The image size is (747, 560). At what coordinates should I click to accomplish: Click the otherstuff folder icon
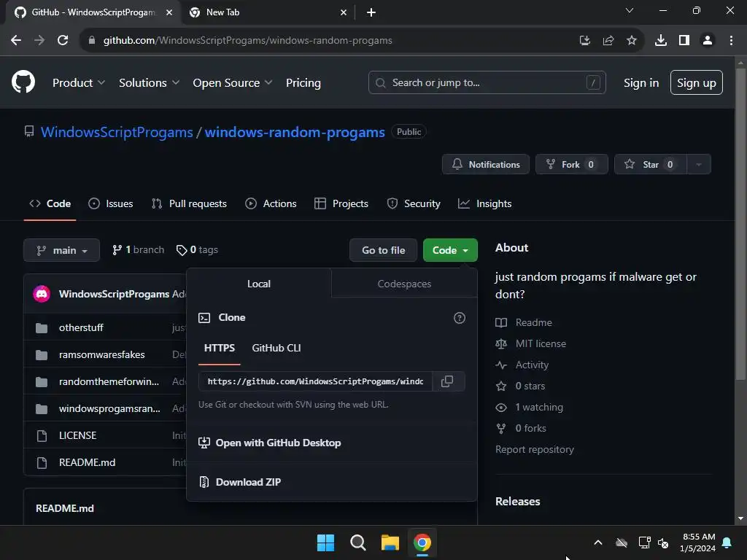point(42,327)
